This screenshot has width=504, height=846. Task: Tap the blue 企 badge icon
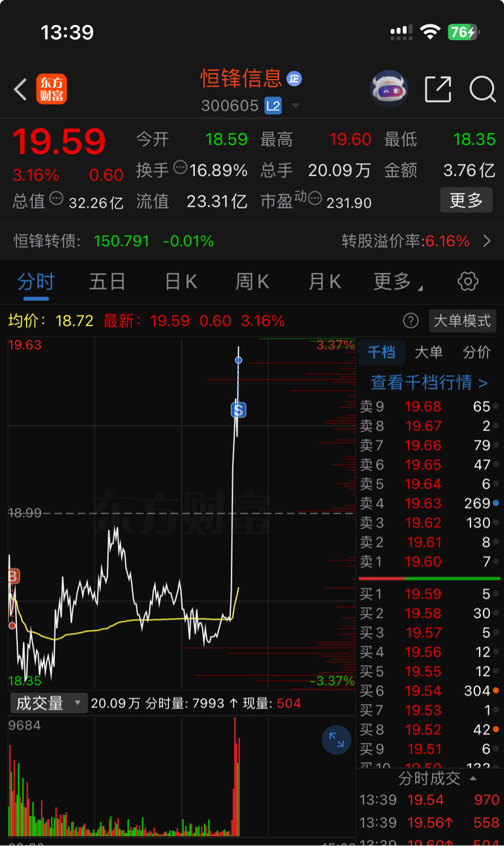(x=294, y=79)
